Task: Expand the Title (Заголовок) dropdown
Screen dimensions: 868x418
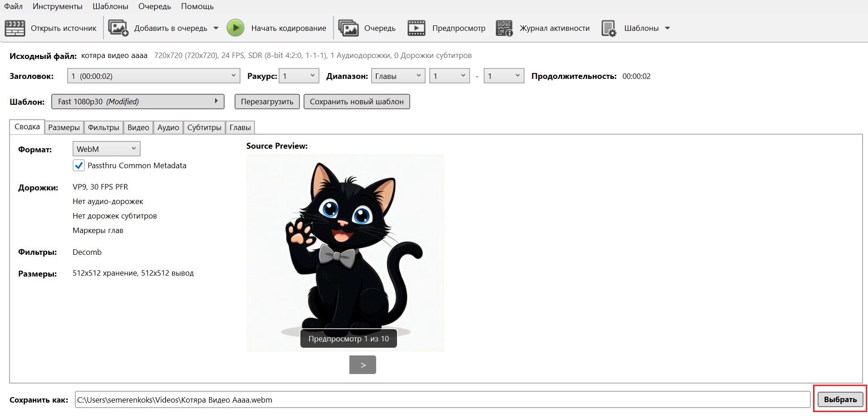Action: pyautogui.click(x=153, y=76)
